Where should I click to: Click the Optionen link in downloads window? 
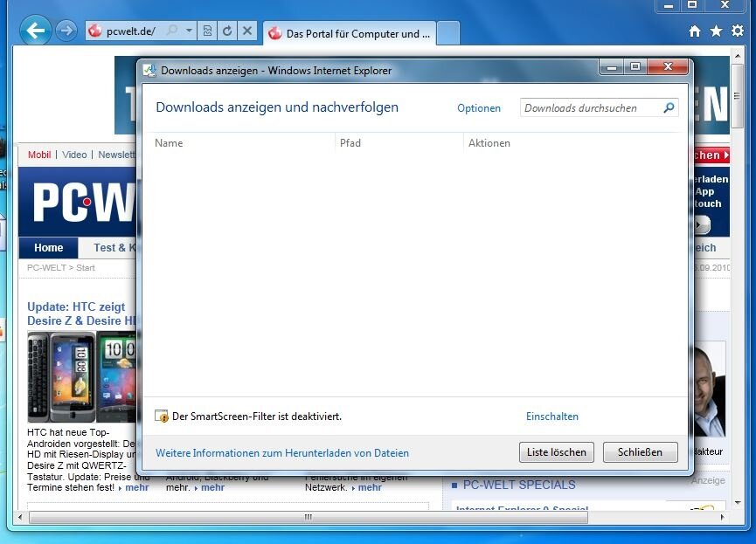point(479,108)
